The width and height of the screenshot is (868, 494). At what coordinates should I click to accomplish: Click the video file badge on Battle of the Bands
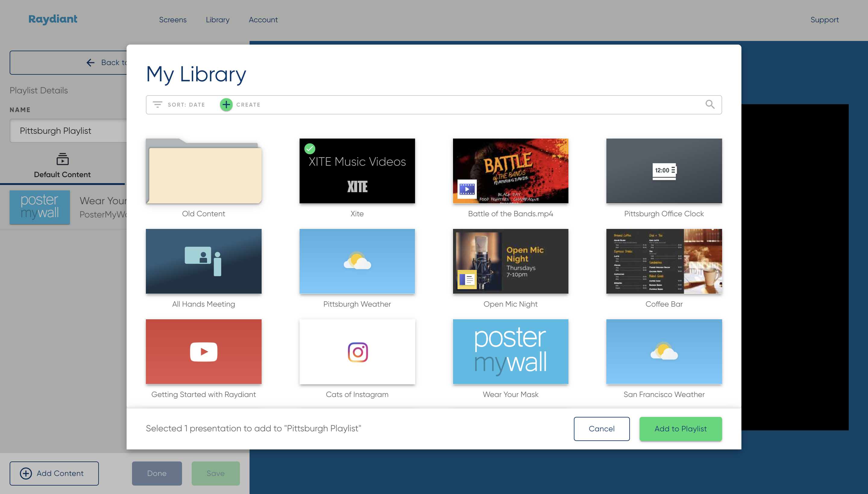coord(467,189)
